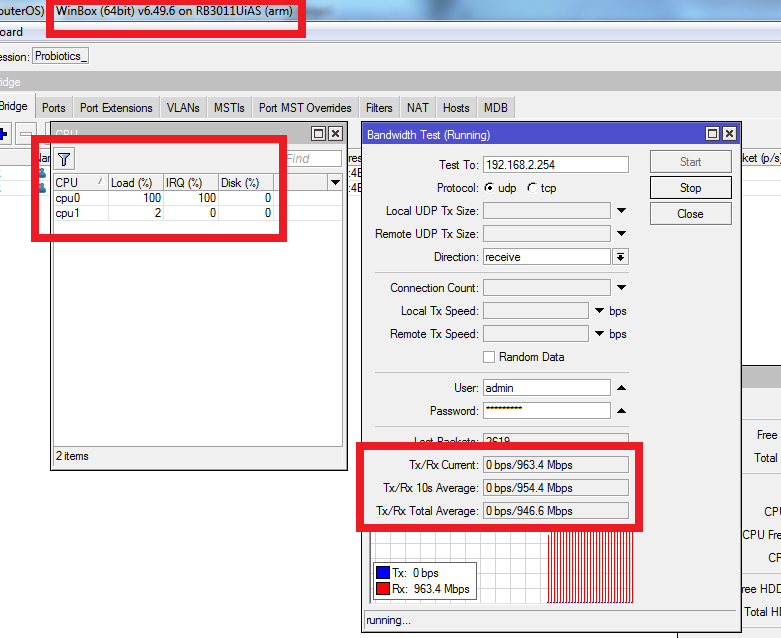This screenshot has width=781, height=638.
Task: Click the blue plus add button in Bridge
Action: [3, 134]
